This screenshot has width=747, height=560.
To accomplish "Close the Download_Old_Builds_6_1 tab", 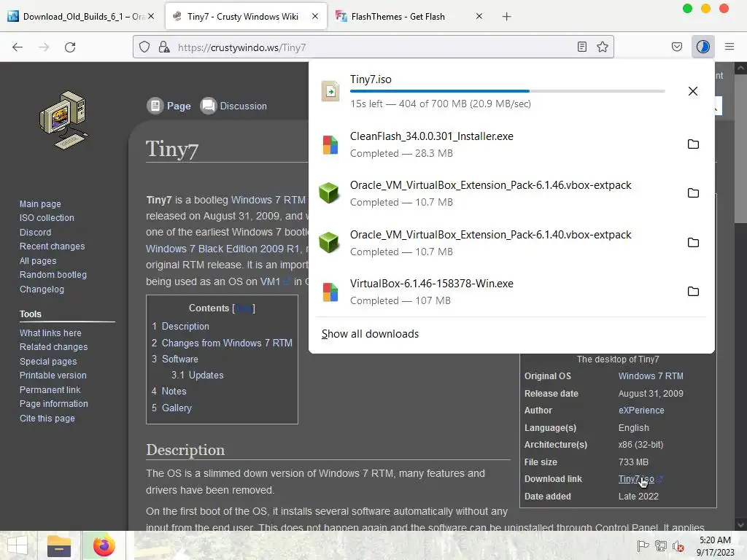I will [151, 16].
